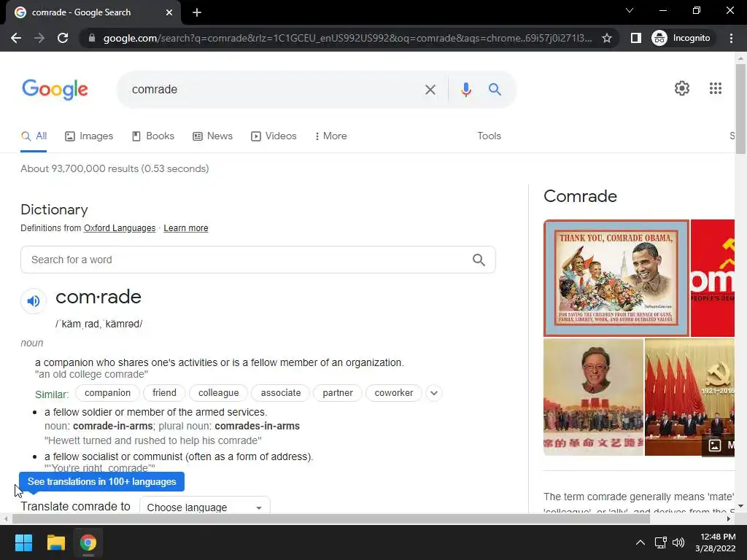Open a new tab with plus button
Viewport: 747px width, 560px height.
pyautogui.click(x=197, y=12)
